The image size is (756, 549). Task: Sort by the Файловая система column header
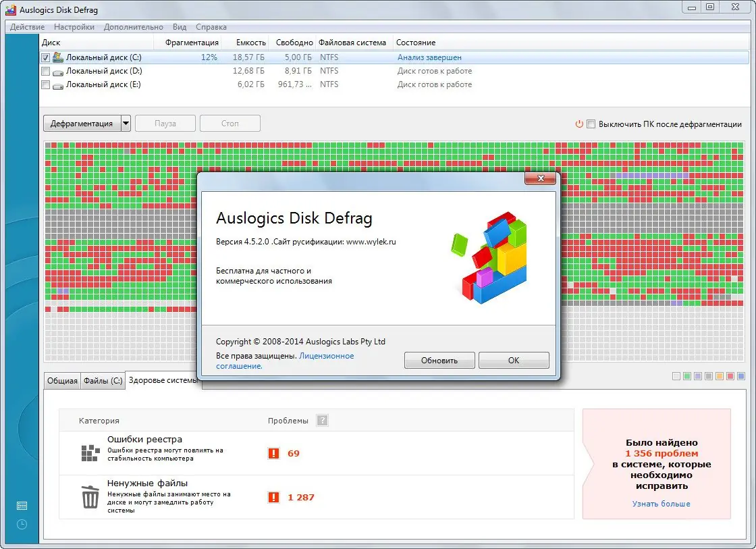click(354, 43)
